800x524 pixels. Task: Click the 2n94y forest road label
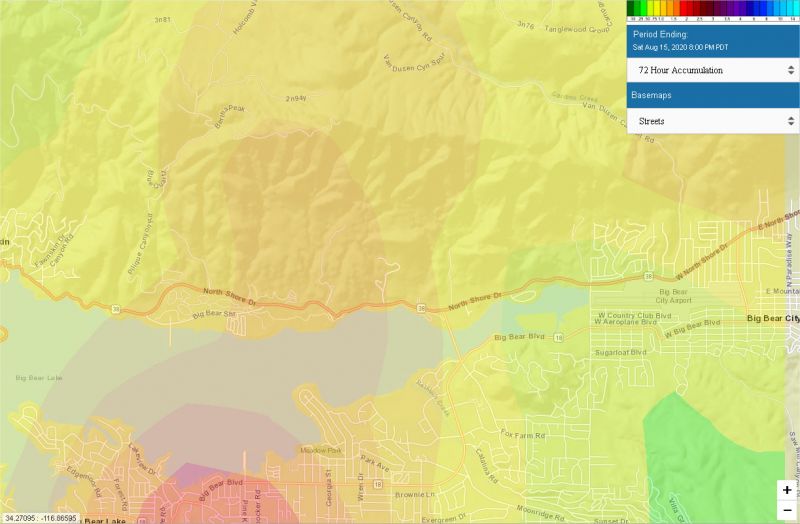coord(296,98)
